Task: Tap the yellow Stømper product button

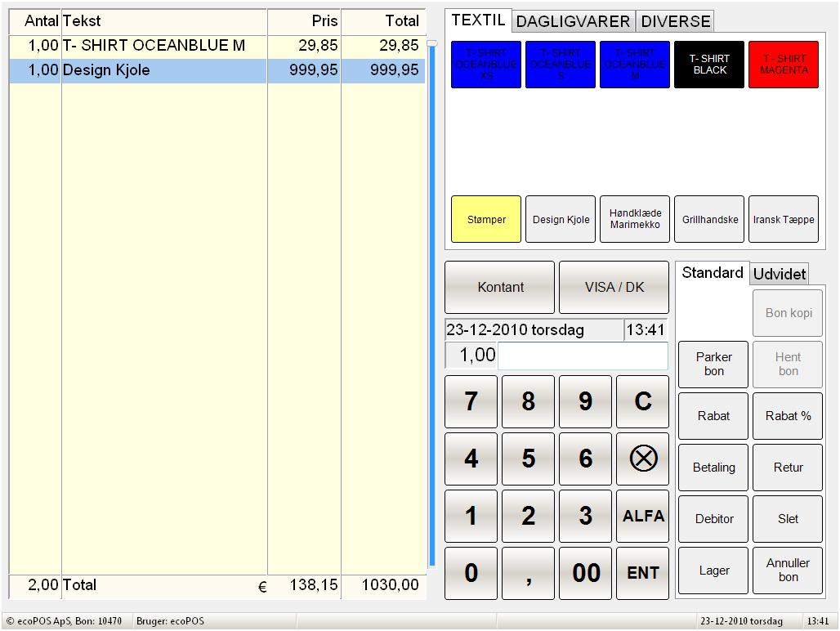Action: click(x=485, y=219)
